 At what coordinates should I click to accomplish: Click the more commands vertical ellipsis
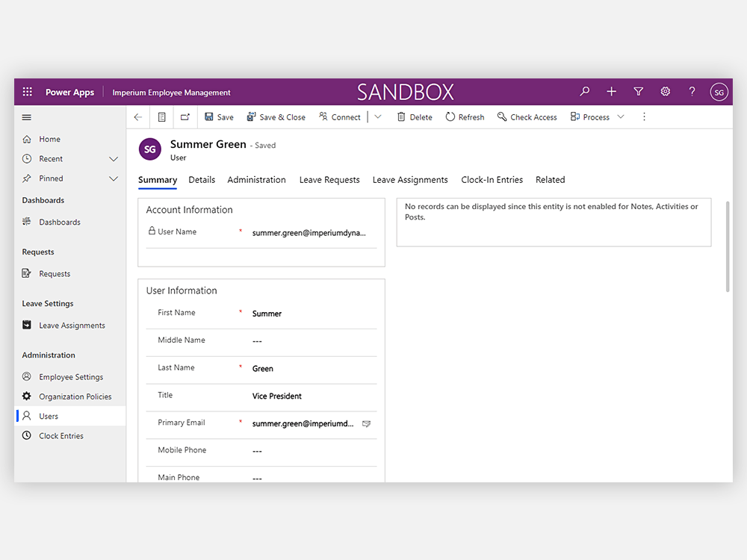click(x=644, y=117)
